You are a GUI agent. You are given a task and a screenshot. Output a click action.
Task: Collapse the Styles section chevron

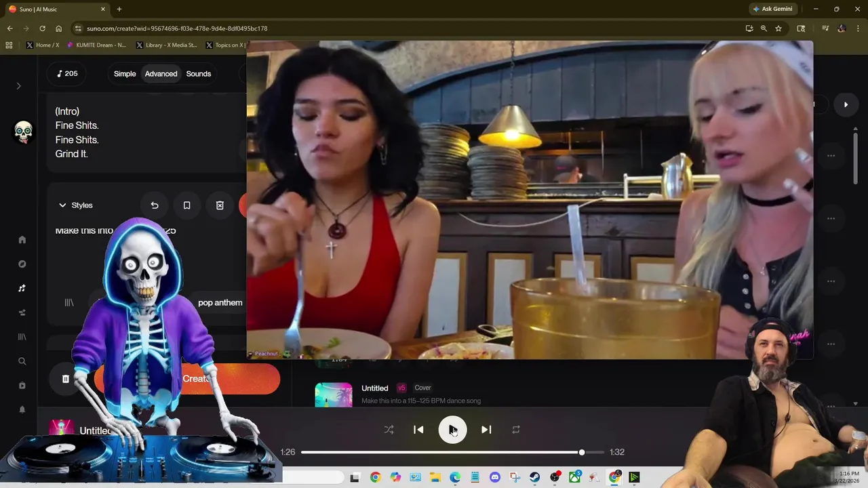click(62, 205)
